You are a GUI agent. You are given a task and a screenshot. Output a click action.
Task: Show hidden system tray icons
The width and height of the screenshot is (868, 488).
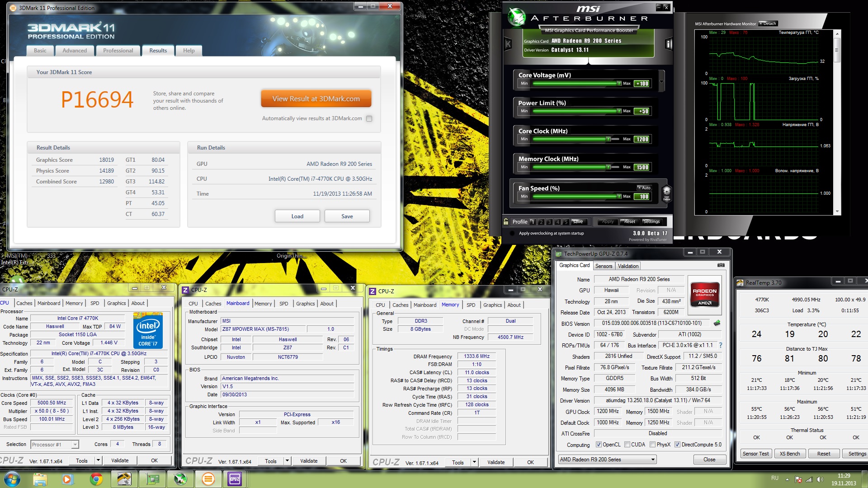pyautogui.click(x=787, y=479)
